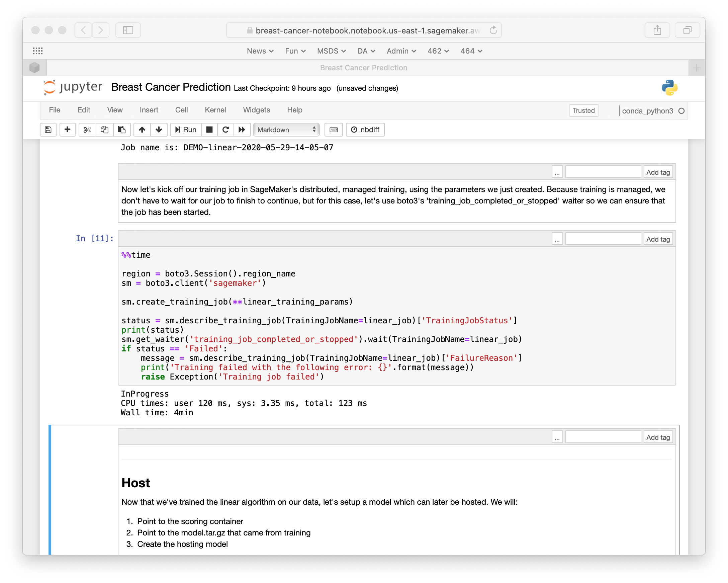Go back in Safari history
728x583 pixels.
pos(83,30)
